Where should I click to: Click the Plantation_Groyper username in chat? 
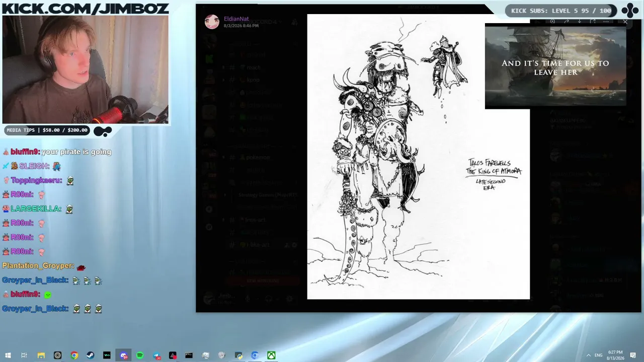tap(38, 265)
